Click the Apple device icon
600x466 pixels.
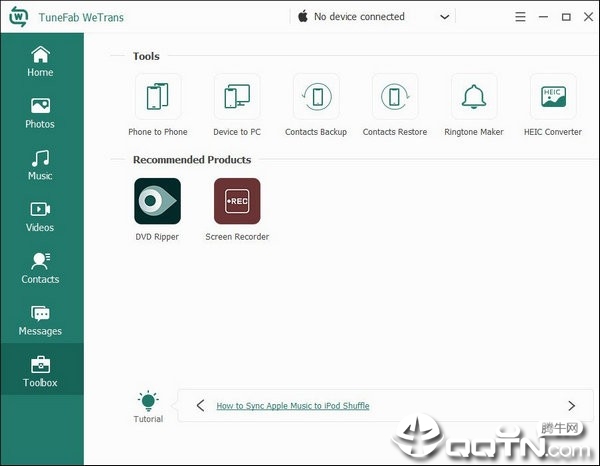coord(303,16)
